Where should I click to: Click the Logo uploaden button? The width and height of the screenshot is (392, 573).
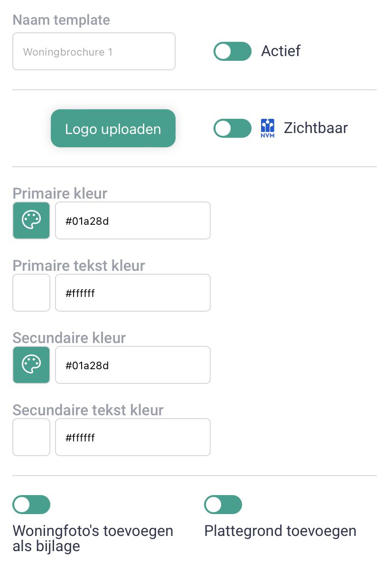tap(113, 128)
